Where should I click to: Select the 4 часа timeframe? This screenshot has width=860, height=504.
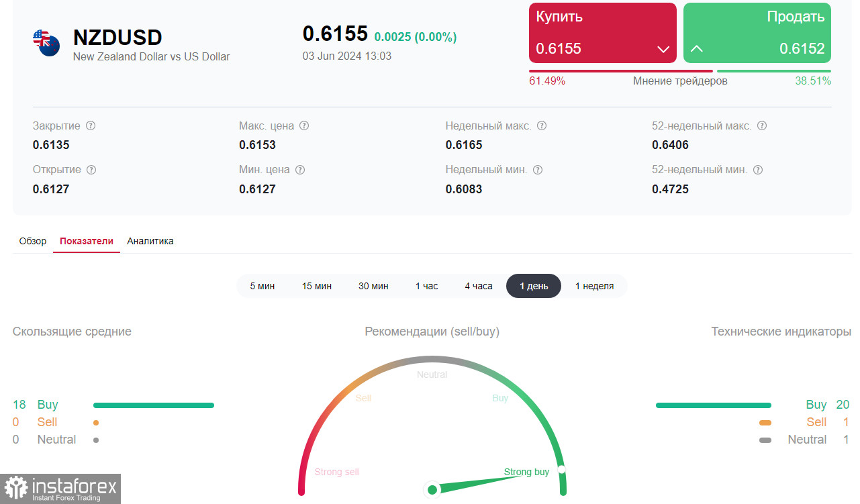pyautogui.click(x=479, y=286)
